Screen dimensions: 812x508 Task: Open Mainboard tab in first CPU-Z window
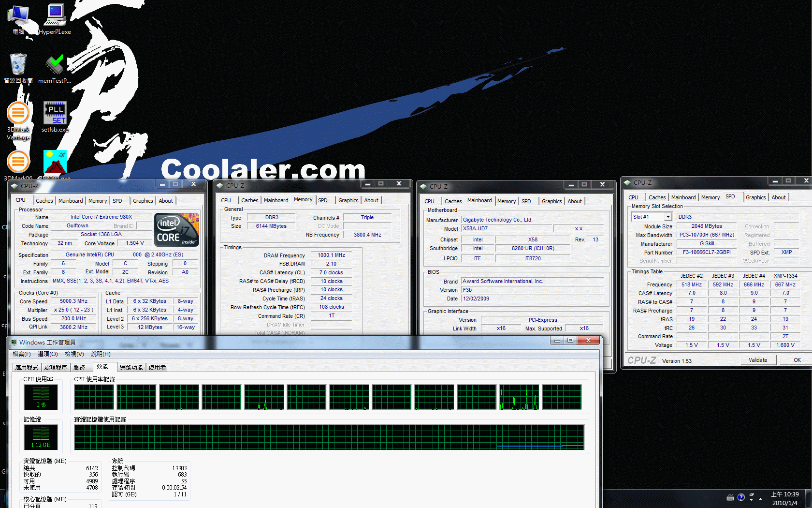tap(71, 201)
